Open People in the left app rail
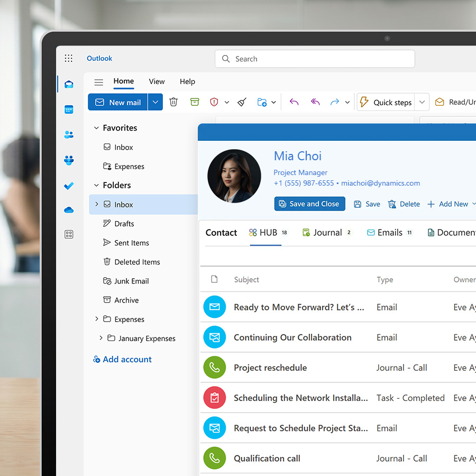Screen dimensions: 476x476 click(69, 134)
